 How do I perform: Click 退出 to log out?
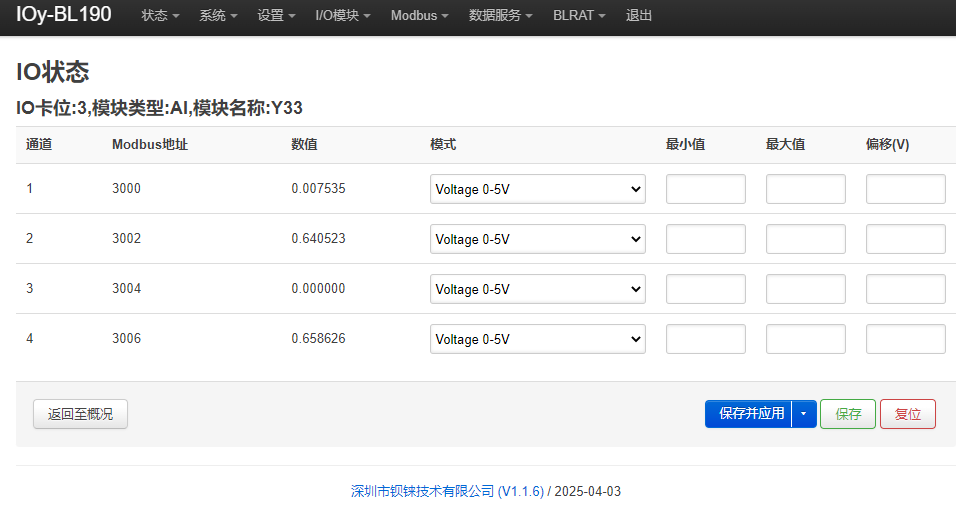(639, 16)
